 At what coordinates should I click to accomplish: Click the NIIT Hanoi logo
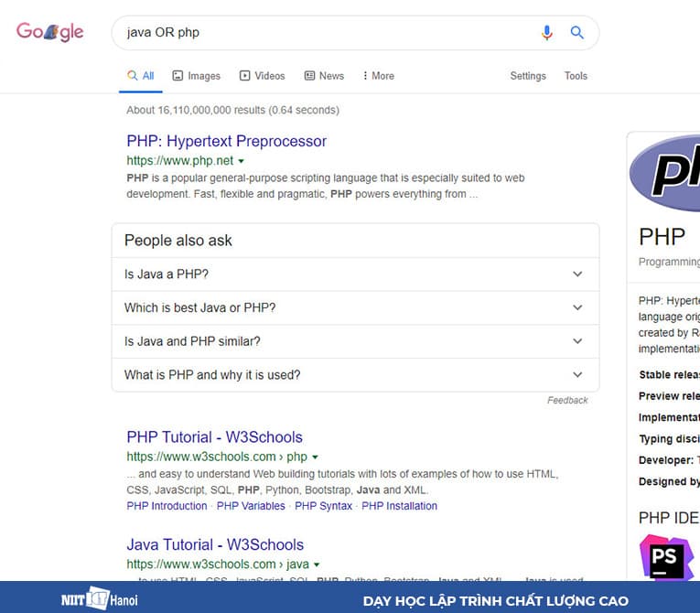pyautogui.click(x=85, y=600)
